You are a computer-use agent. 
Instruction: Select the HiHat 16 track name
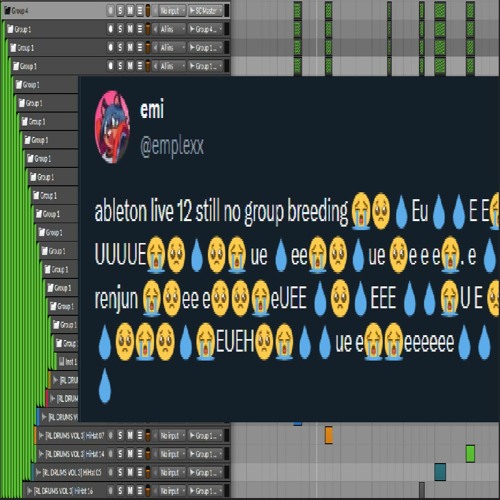63,491
